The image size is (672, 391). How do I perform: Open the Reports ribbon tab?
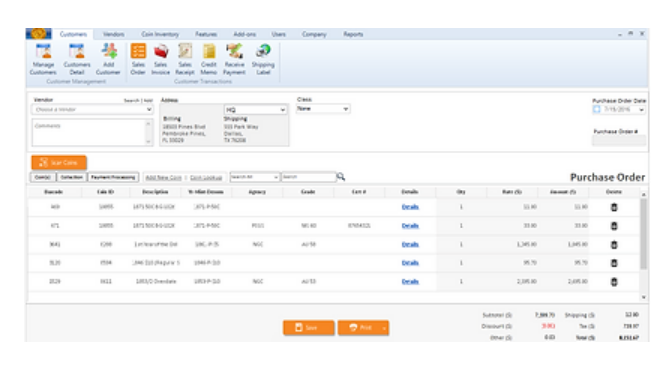353,34
